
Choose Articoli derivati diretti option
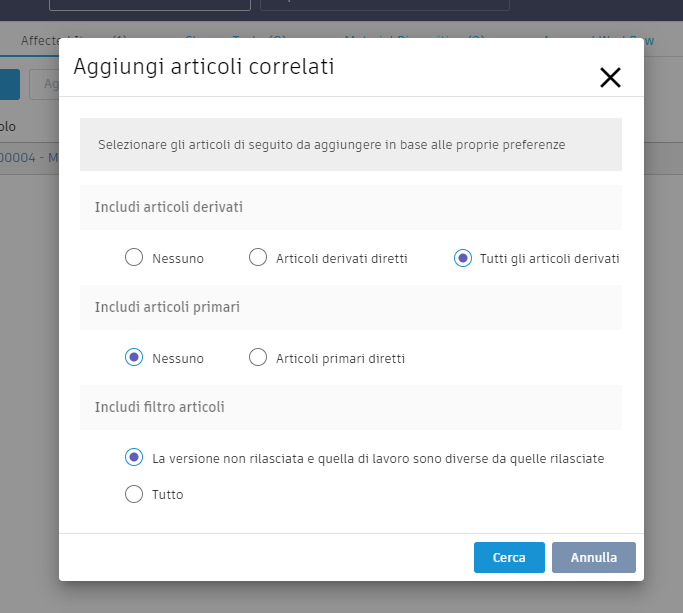pyautogui.click(x=258, y=257)
